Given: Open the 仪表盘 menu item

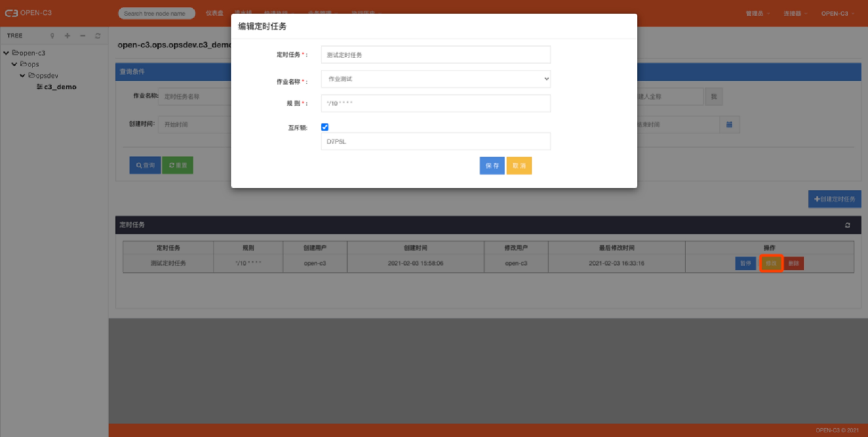Looking at the screenshot, I should coord(214,13).
